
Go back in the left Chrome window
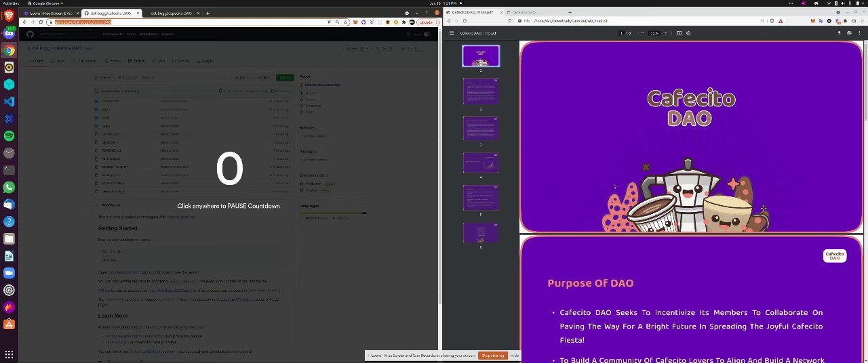[x=24, y=22]
